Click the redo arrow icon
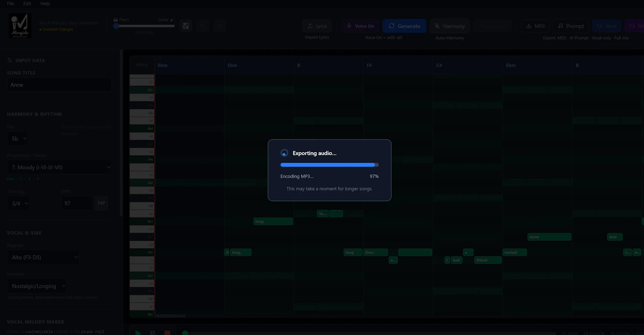The width and height of the screenshot is (644, 335). 220,26
